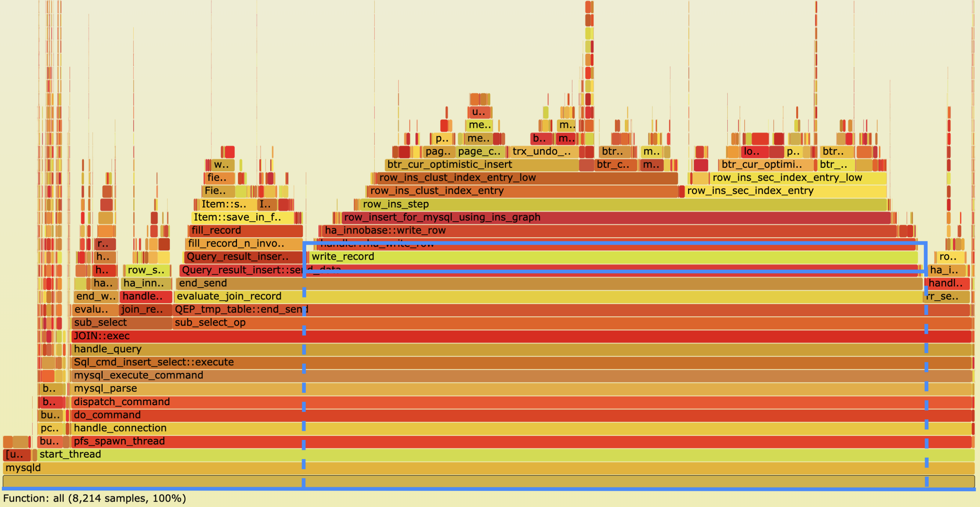The height and width of the screenshot is (507, 980).
Task: Click the Function: all status bar text
Action: 94,499
